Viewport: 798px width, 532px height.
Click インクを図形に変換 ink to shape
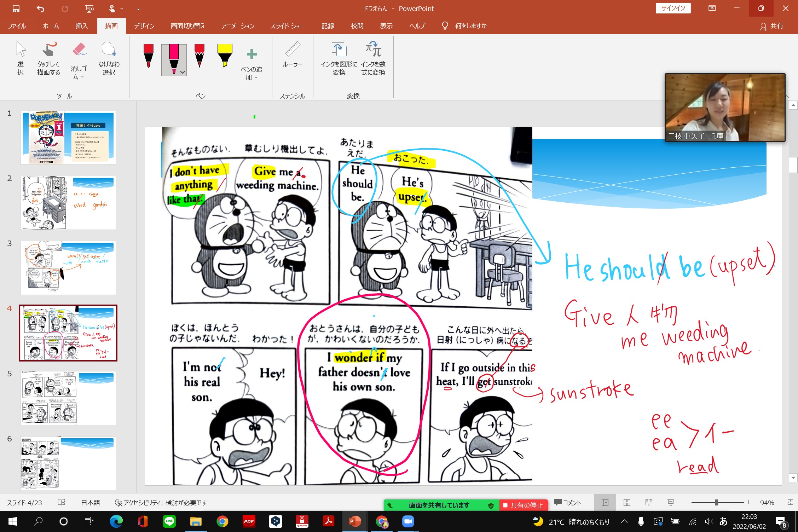(339, 58)
